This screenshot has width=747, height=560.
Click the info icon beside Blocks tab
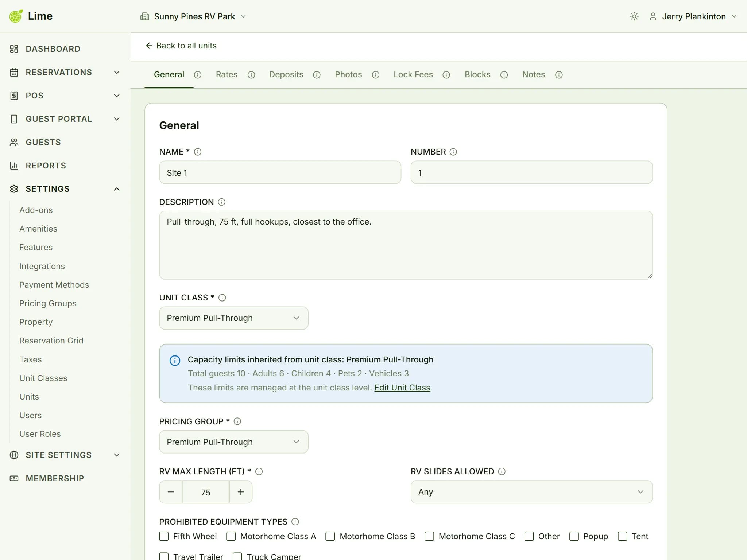point(504,75)
